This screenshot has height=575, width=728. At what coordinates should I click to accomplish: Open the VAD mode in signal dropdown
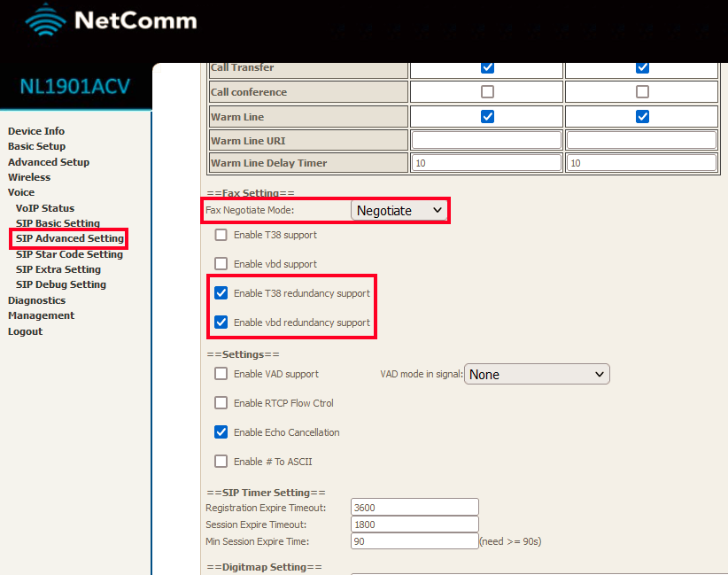[536, 374]
